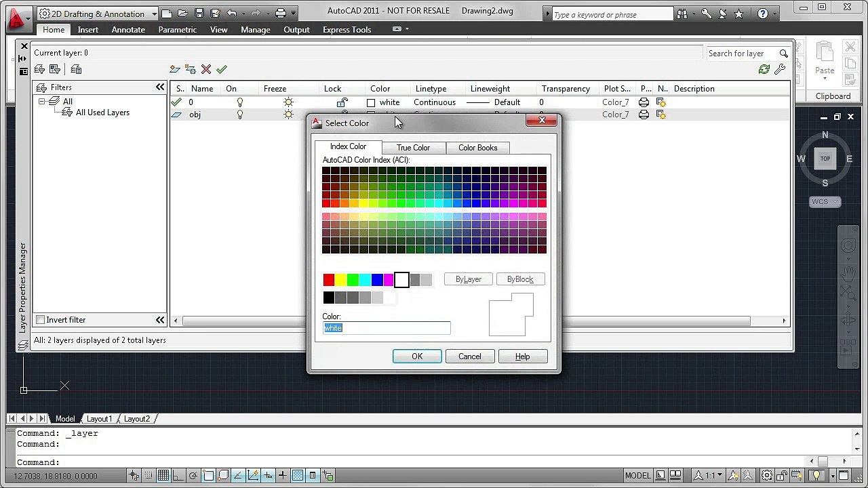Click the Favorites star icon
The image size is (868, 488).
[x=739, y=14]
